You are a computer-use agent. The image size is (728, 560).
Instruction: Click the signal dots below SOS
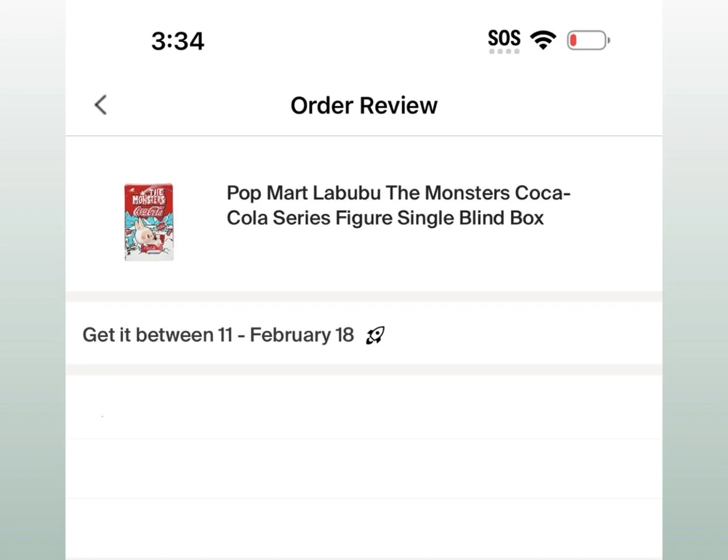click(504, 52)
